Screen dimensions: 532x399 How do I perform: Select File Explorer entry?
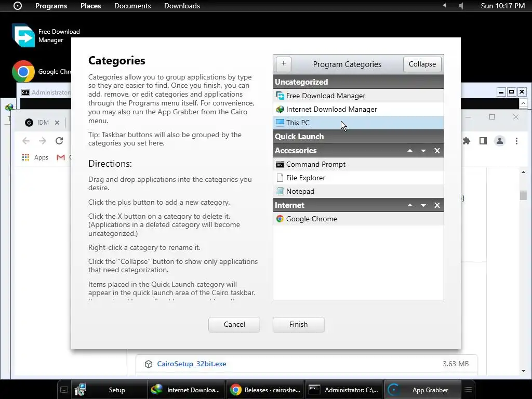358,178
